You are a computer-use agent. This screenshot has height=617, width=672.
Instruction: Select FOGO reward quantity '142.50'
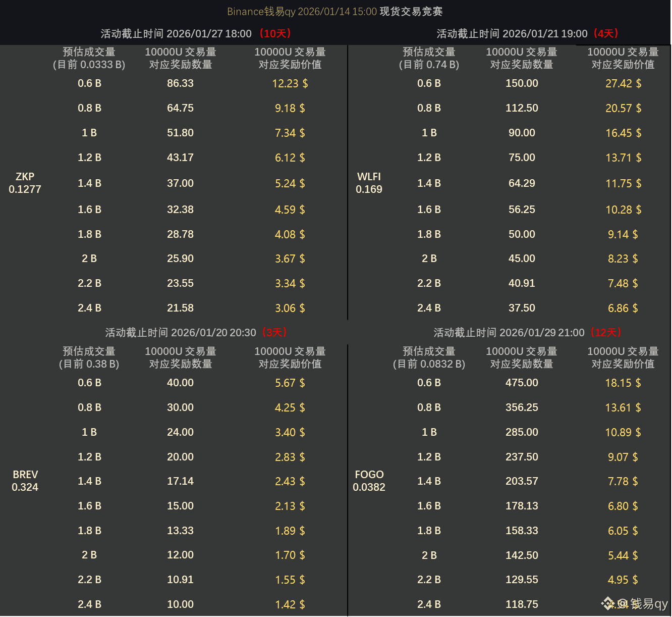[x=522, y=555]
